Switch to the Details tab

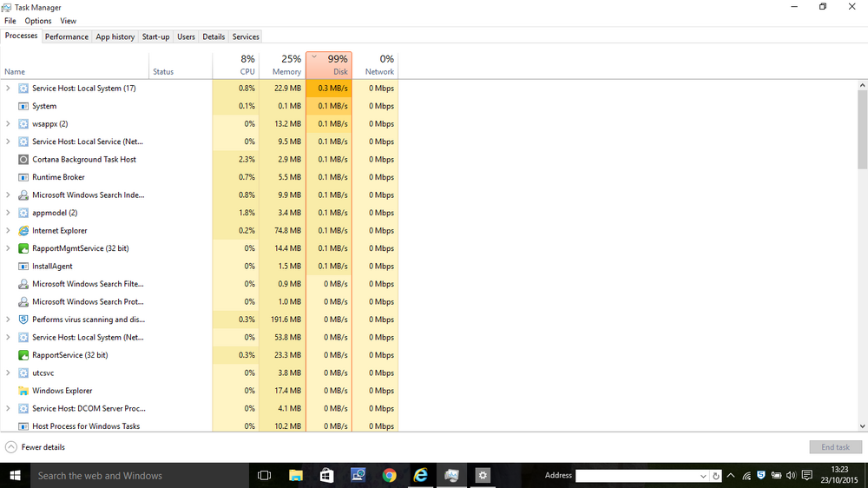[214, 36]
